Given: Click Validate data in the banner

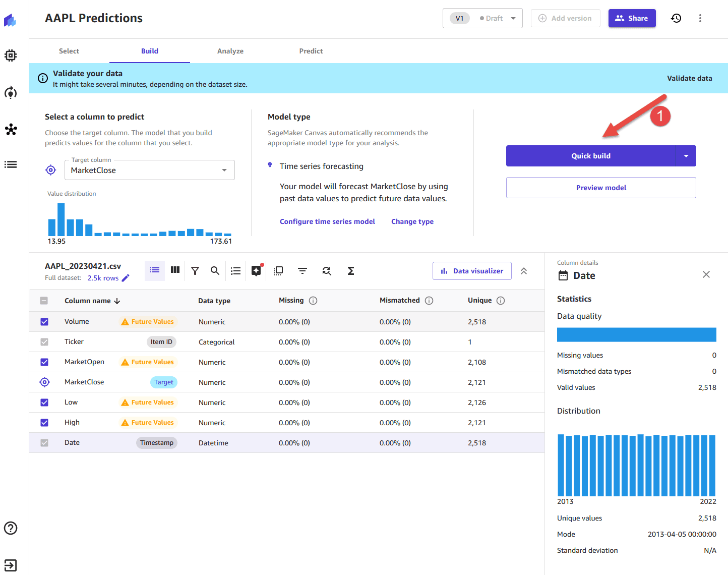Looking at the screenshot, I should [689, 78].
